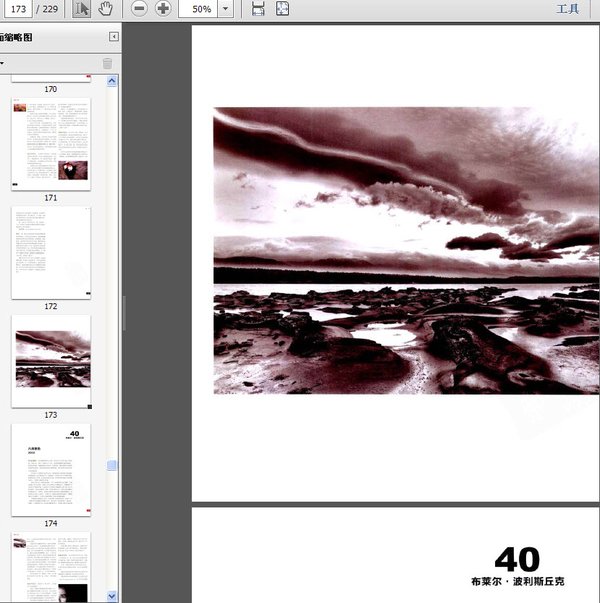
Task: Choose the fit-width scrolling page view icon
Action: [x=258, y=9]
